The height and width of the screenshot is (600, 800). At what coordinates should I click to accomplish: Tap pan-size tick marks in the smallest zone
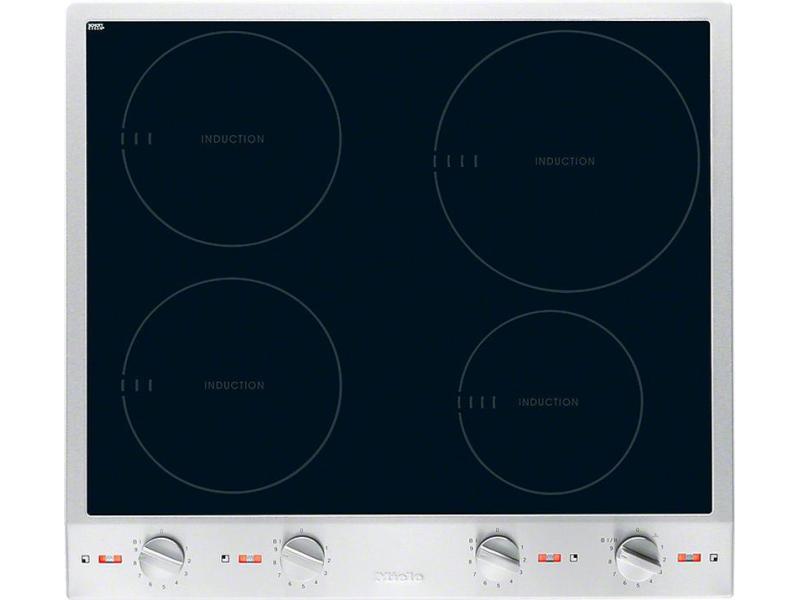[477, 402]
